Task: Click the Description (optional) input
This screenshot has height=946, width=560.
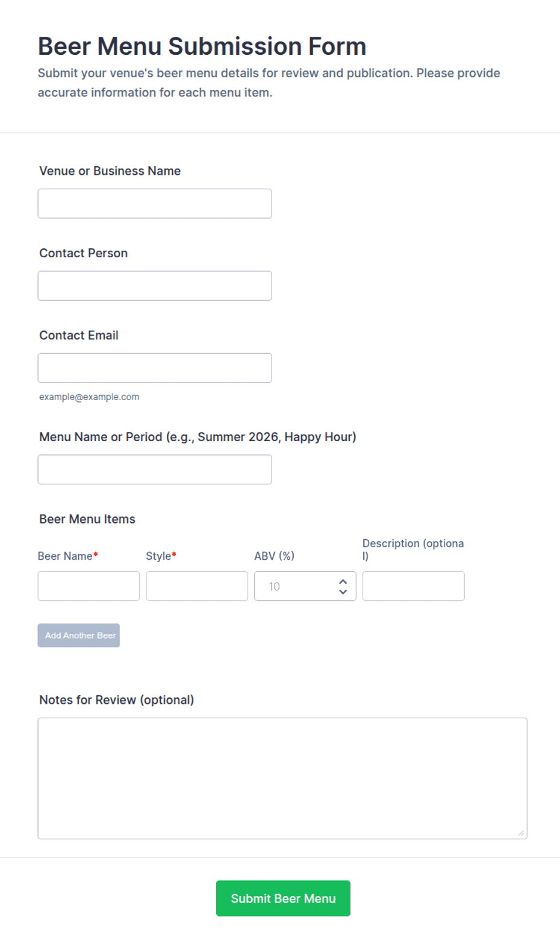Action: pos(414,586)
